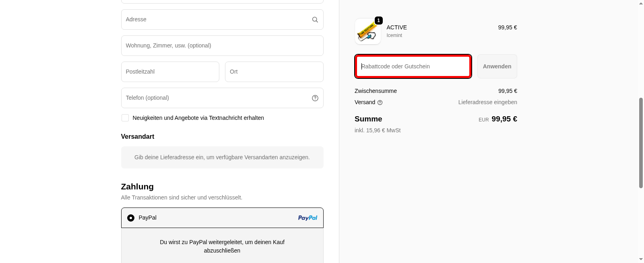The height and width of the screenshot is (263, 644).
Task: Click the Rabattcode oder Gutschein field
Action: (413, 66)
